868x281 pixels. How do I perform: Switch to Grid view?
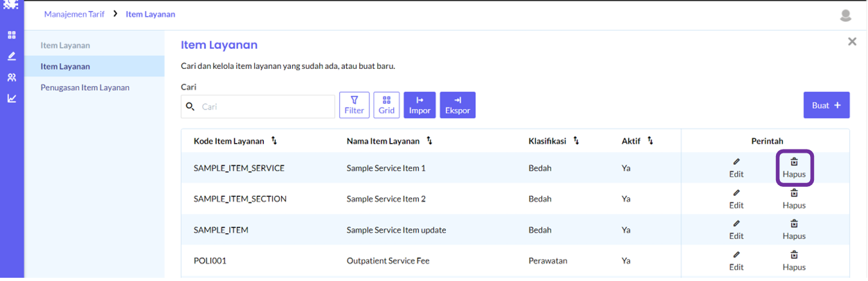coord(386,105)
